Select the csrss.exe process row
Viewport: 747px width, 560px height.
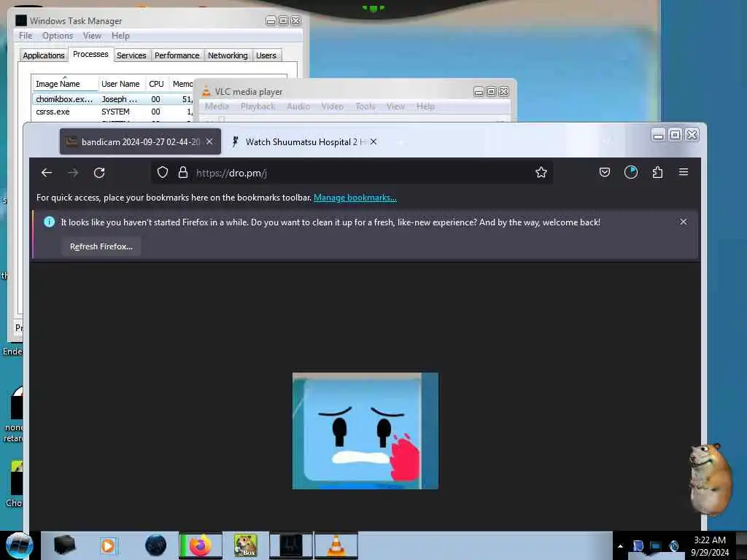point(113,112)
